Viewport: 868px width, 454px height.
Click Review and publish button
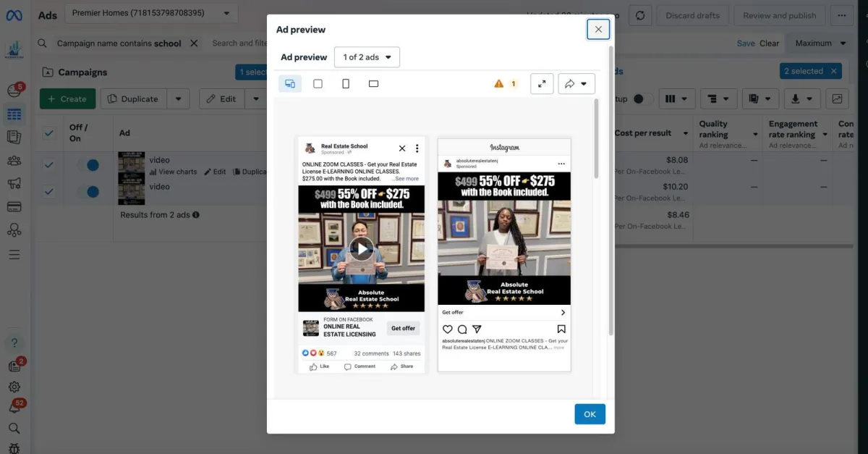click(x=780, y=15)
